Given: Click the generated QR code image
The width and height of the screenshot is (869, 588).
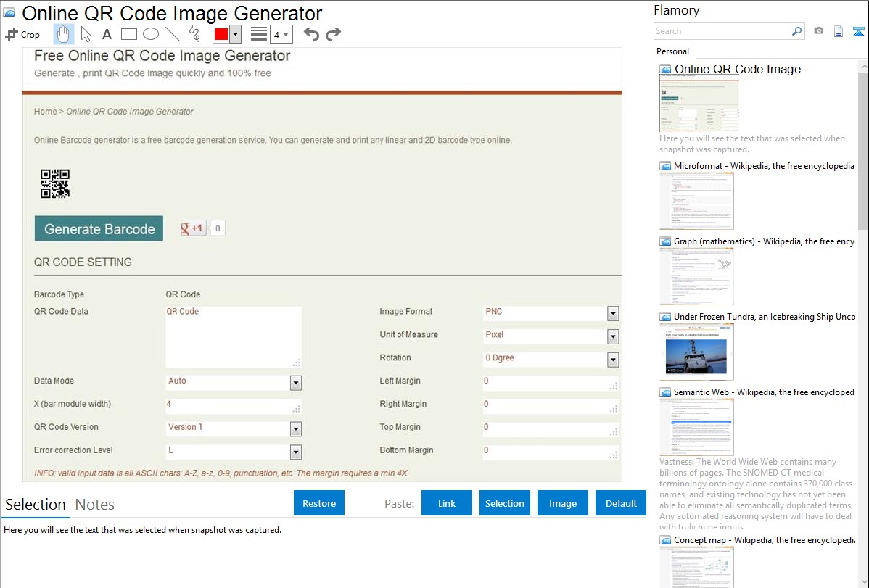Looking at the screenshot, I should point(55,183).
